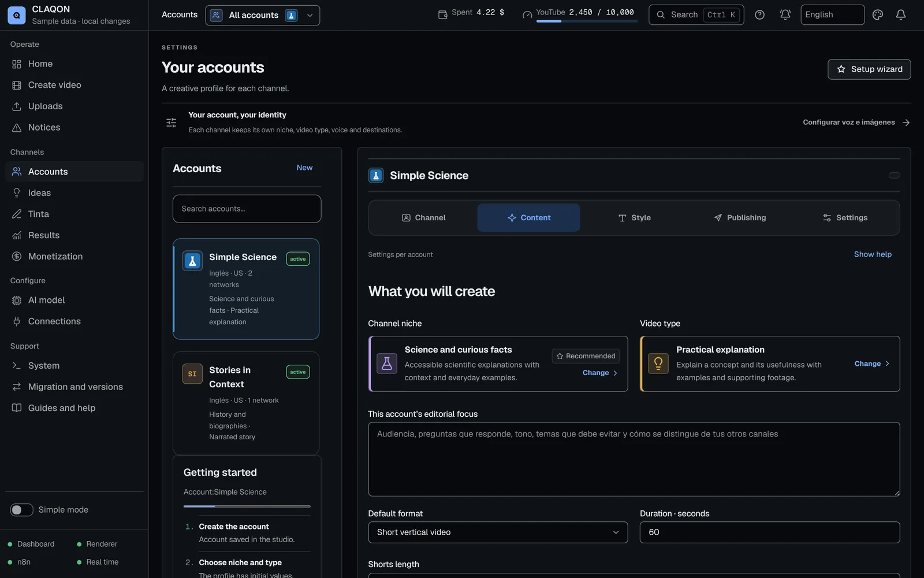Viewport: 924px width, 578px height.
Task: Click the Getting started progress bar
Action: point(247,506)
